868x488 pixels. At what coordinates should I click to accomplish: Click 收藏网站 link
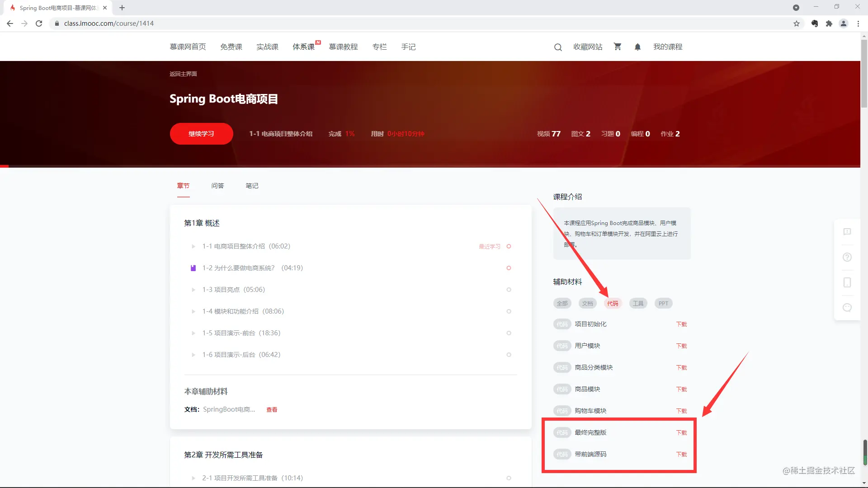pos(588,47)
